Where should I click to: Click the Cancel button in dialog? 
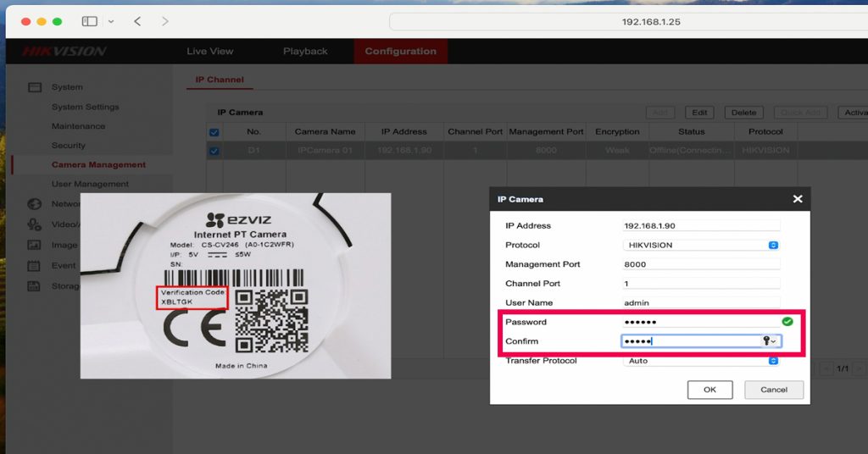[x=773, y=390]
